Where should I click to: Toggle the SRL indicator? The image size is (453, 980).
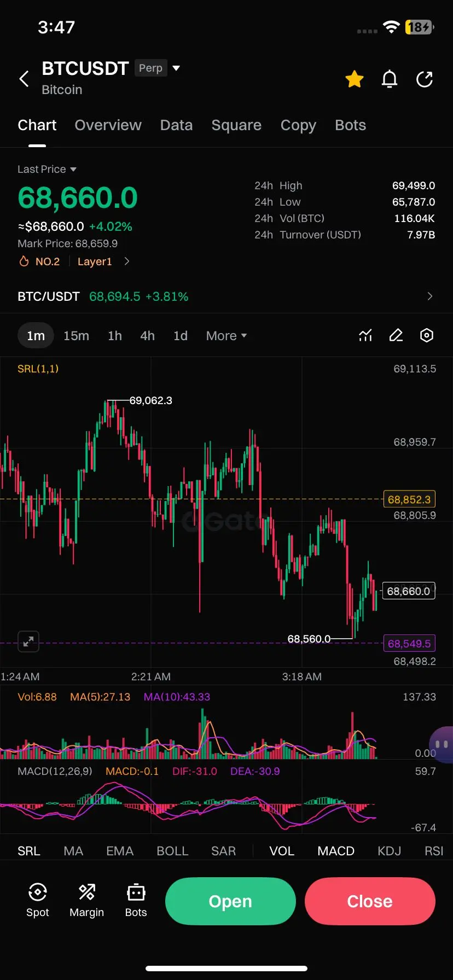tap(29, 851)
